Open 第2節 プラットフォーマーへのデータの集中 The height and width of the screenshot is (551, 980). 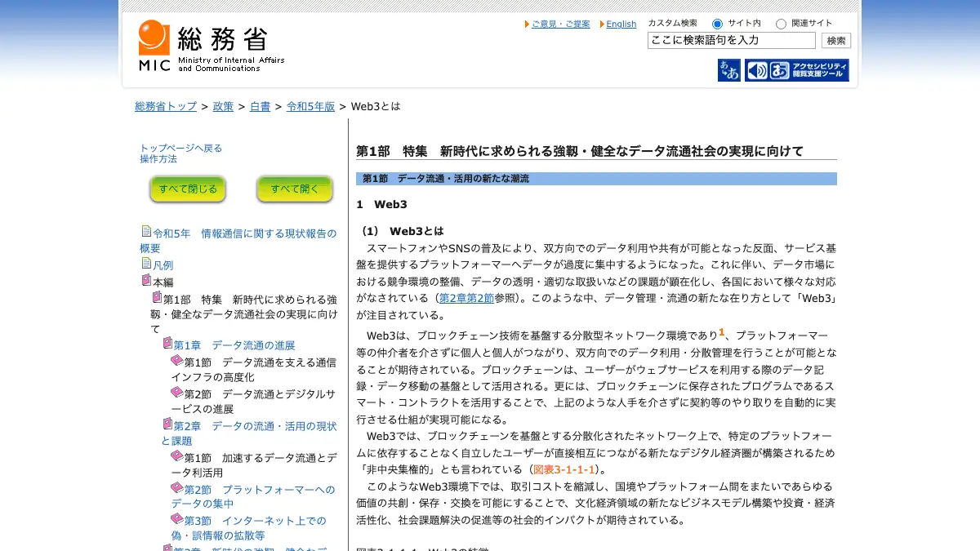click(x=253, y=496)
